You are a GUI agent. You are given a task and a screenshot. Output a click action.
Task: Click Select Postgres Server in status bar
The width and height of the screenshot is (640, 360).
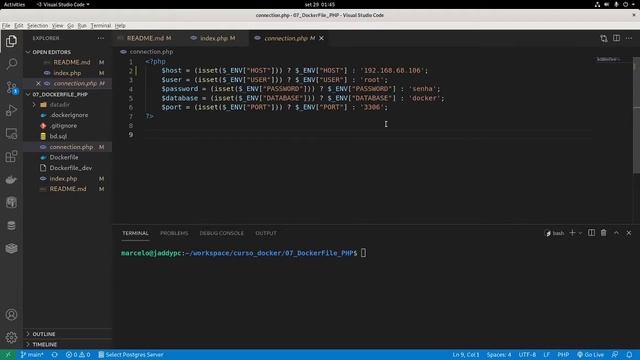[131, 355]
